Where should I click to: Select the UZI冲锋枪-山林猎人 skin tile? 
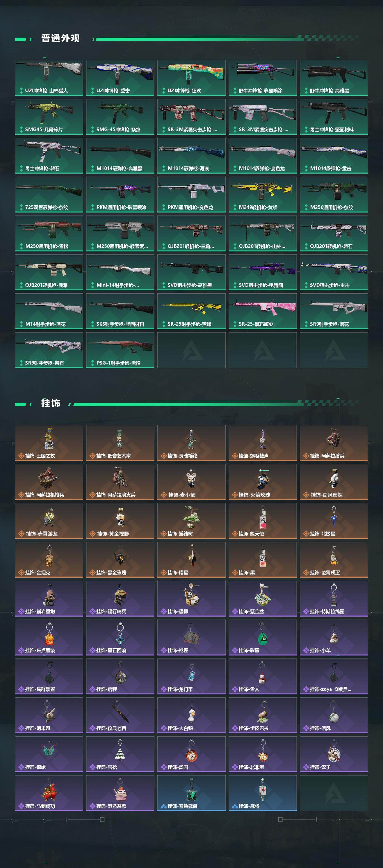tap(49, 78)
